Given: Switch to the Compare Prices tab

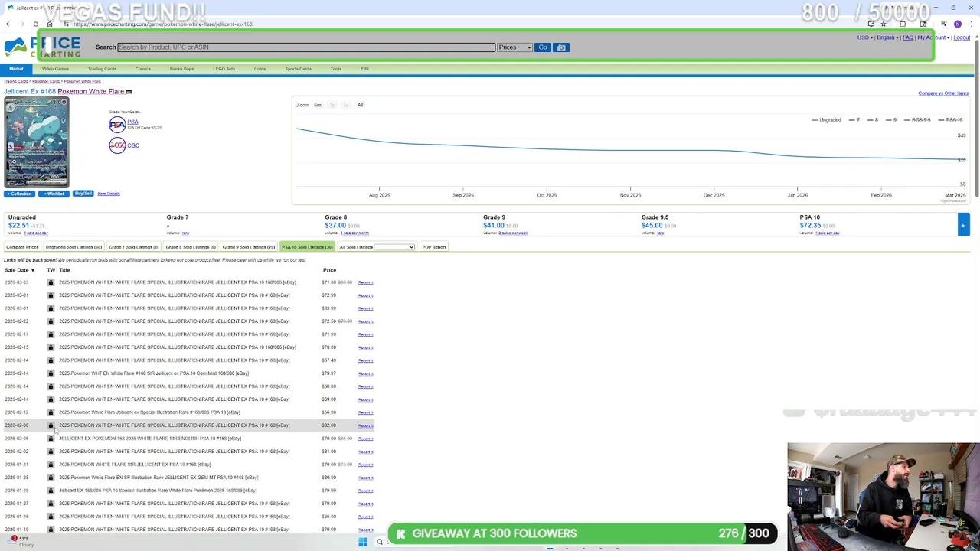Looking at the screenshot, I should (x=22, y=247).
